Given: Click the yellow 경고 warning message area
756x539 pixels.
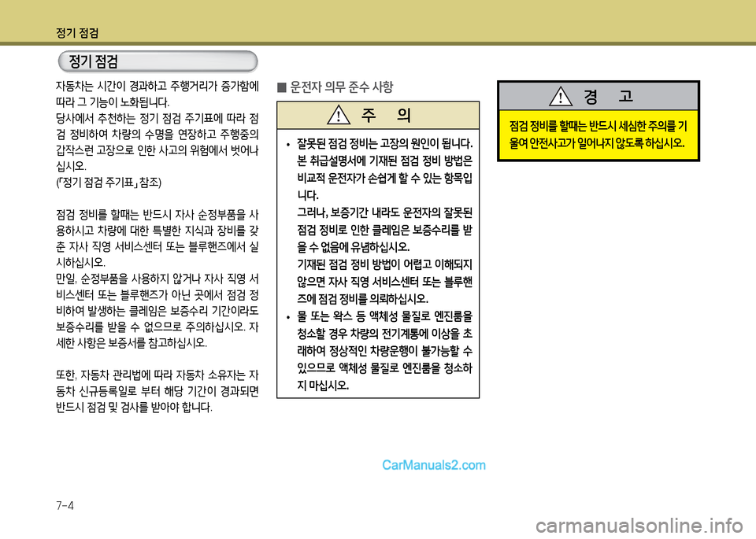Looking at the screenshot, I should tap(598, 135).
